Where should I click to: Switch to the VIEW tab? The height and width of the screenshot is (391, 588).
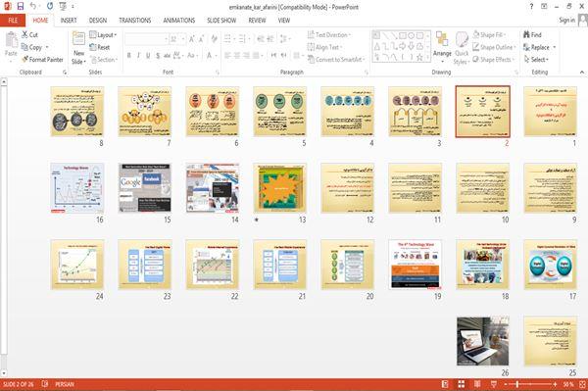284,21
